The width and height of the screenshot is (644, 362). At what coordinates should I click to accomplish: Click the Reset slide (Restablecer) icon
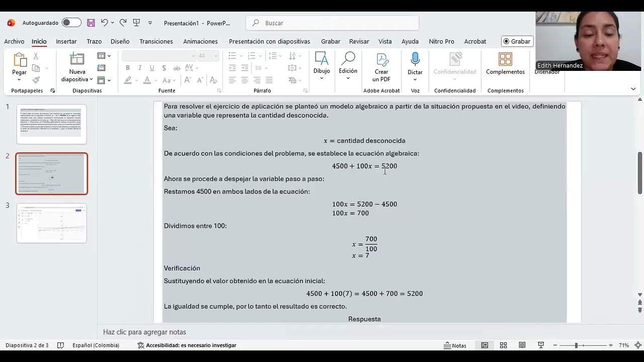[101, 68]
